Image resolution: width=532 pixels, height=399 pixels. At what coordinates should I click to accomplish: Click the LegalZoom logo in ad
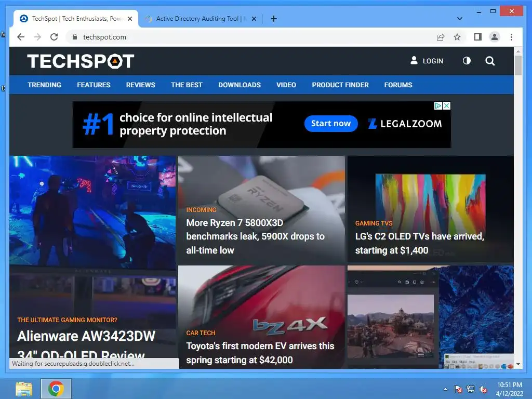405,124
